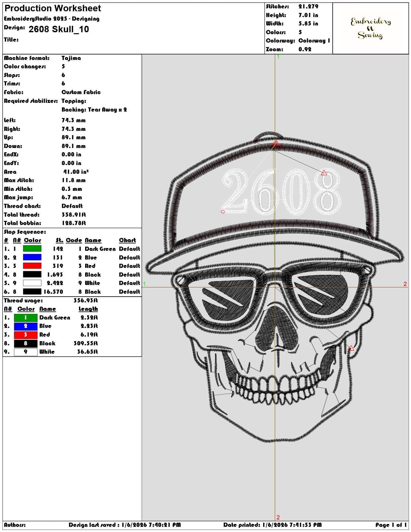Select Thread usage swatch number 2 Blue
The width and height of the screenshot is (411, 532).
(x=25, y=326)
